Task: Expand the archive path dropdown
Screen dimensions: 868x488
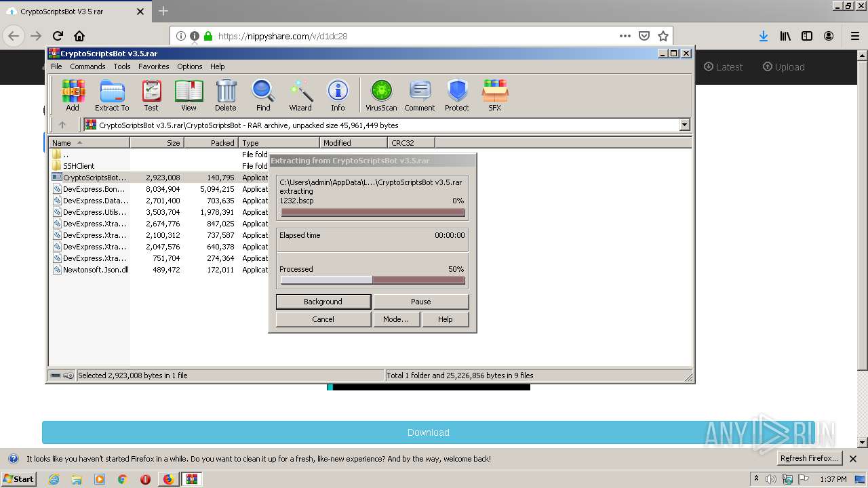Action: [684, 125]
